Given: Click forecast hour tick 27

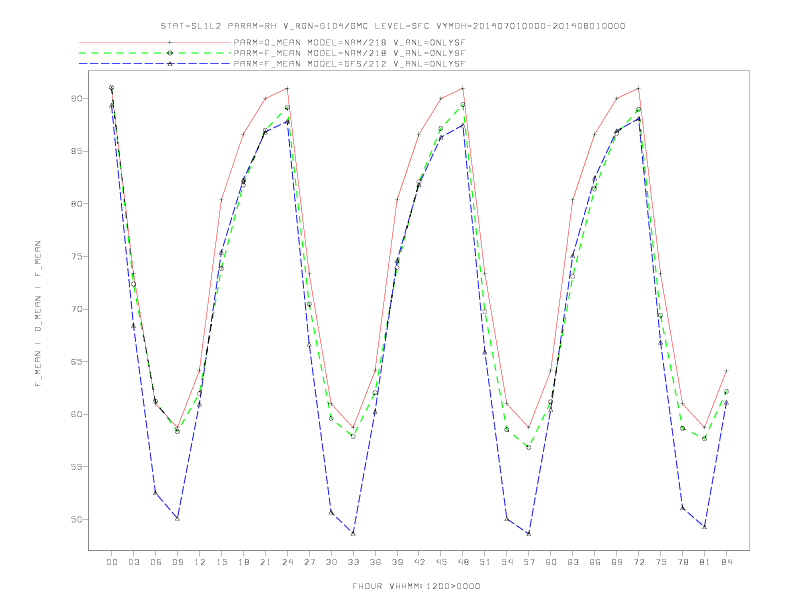Looking at the screenshot, I should [309, 562].
